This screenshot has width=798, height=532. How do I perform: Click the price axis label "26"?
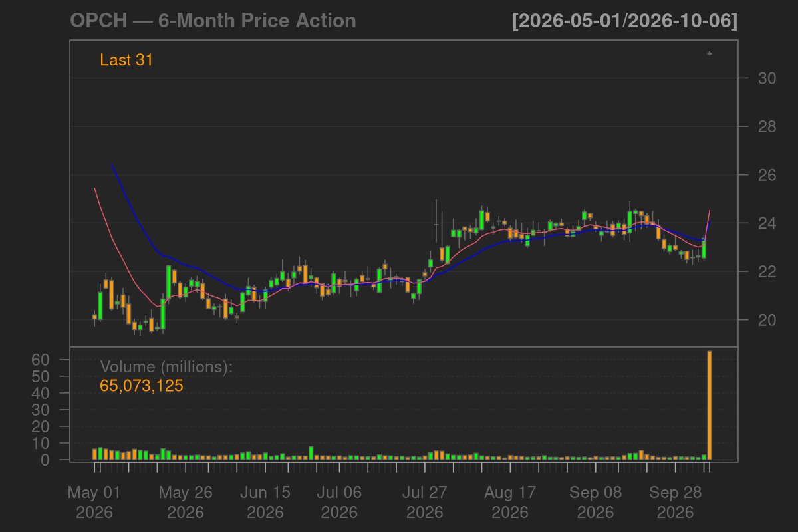click(x=767, y=175)
